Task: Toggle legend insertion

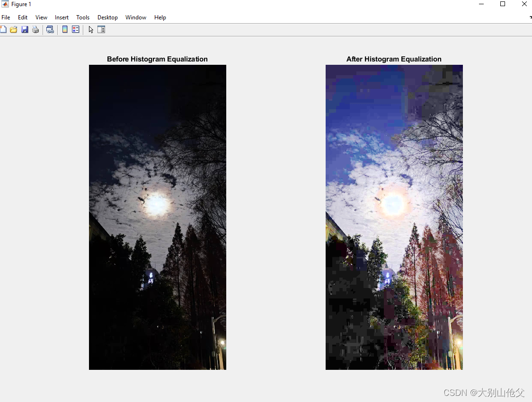Action: (75, 29)
